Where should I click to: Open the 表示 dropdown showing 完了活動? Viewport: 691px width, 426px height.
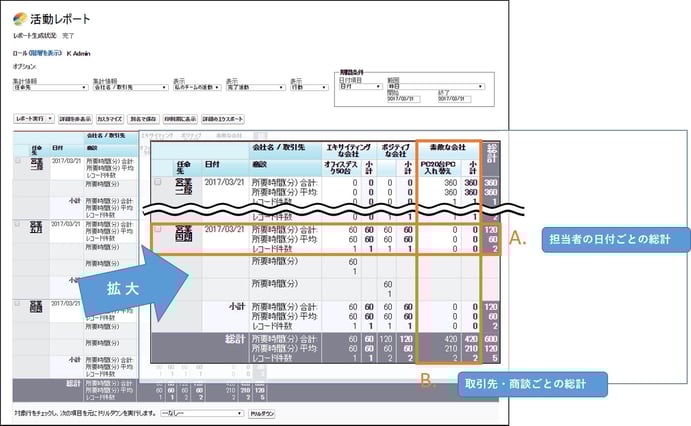256,87
